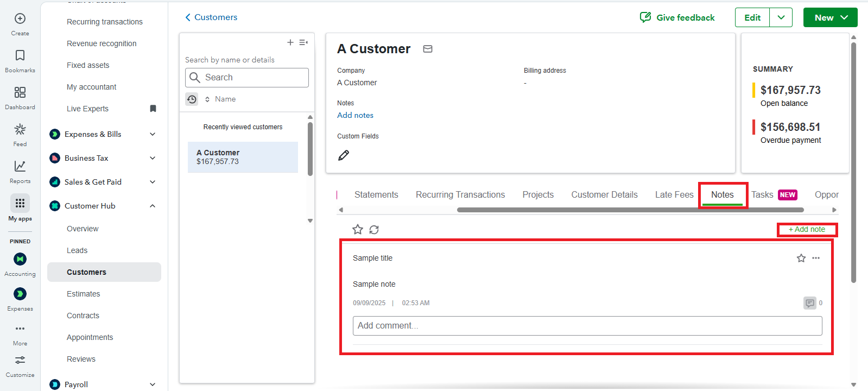Screen dimensions: 868x391
Task: Click the star filter icon above notes
Action: (358, 230)
